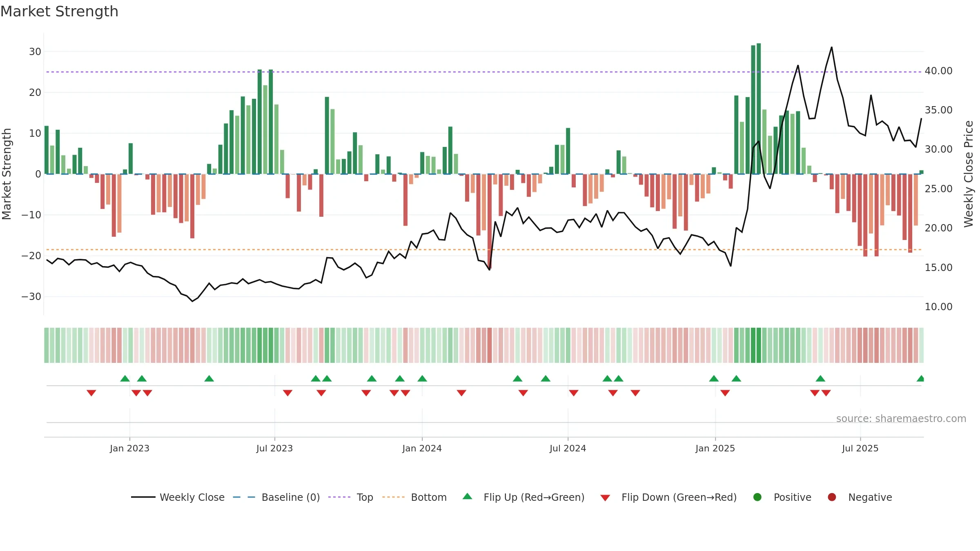
Task: Click the 'Weekly Close Price' right axis title
Action: (969, 174)
